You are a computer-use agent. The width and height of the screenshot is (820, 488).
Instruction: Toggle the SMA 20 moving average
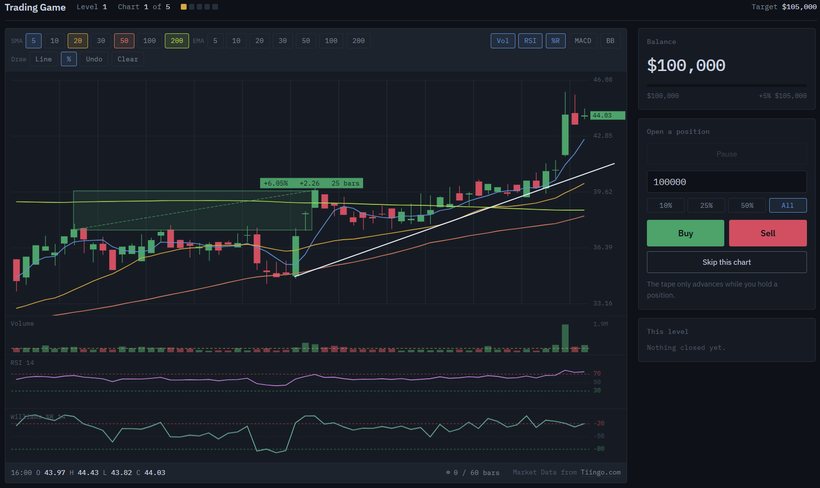pyautogui.click(x=77, y=41)
